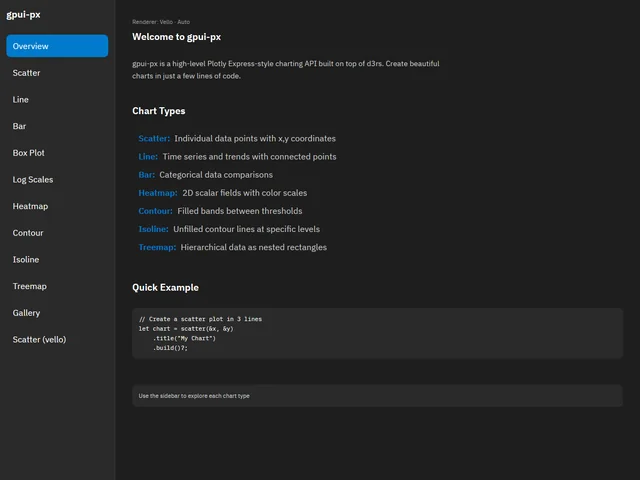Select Log Scales in the sidebar
Image resolution: width=640 pixels, height=480 pixels.
57,180
